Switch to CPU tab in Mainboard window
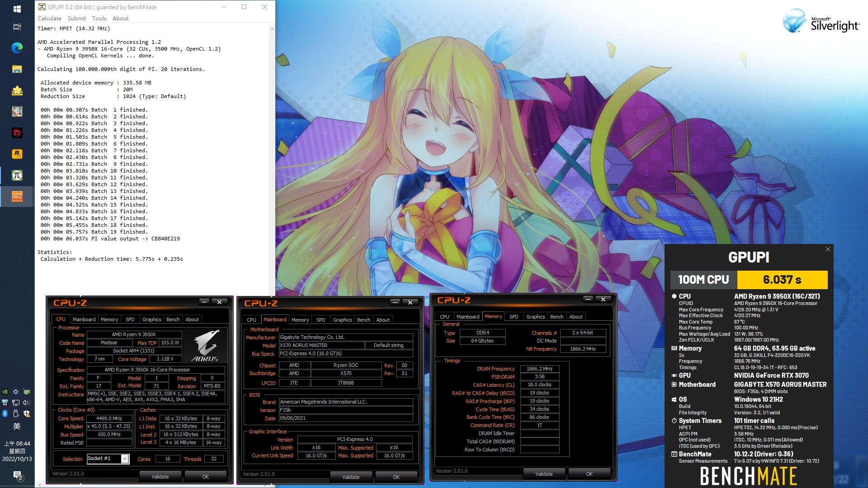868x488 pixels. click(x=251, y=320)
